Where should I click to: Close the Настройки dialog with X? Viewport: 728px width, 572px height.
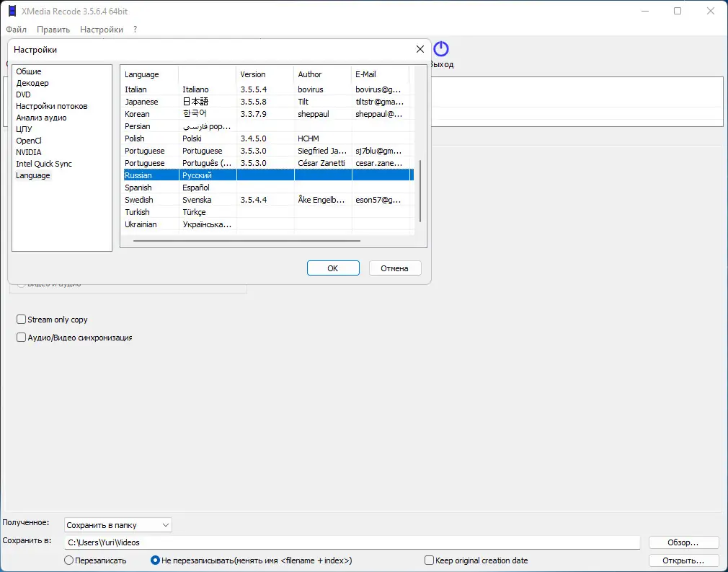(420, 49)
